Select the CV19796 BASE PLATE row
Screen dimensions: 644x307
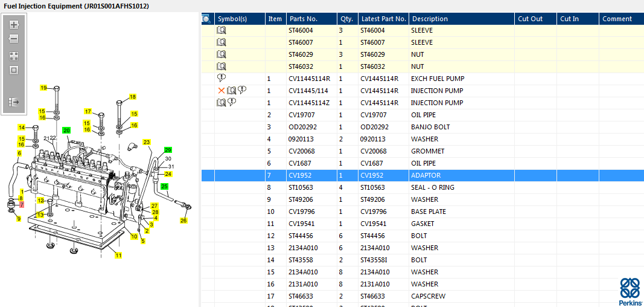[422, 212]
